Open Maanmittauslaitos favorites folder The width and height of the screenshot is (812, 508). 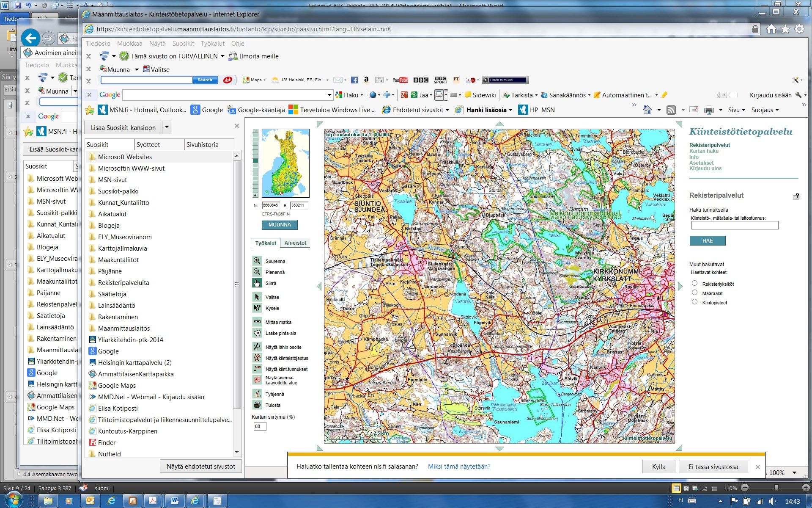point(123,328)
